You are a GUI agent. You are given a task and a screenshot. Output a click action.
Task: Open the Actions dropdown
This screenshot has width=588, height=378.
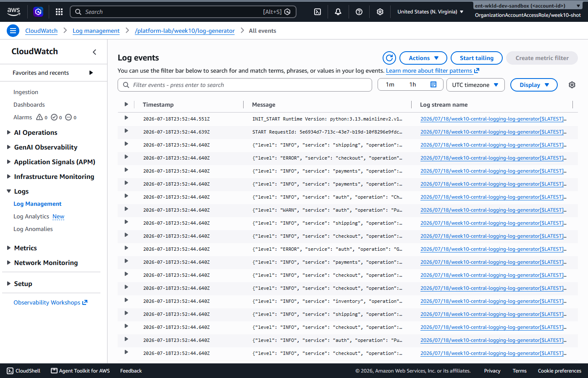point(423,58)
